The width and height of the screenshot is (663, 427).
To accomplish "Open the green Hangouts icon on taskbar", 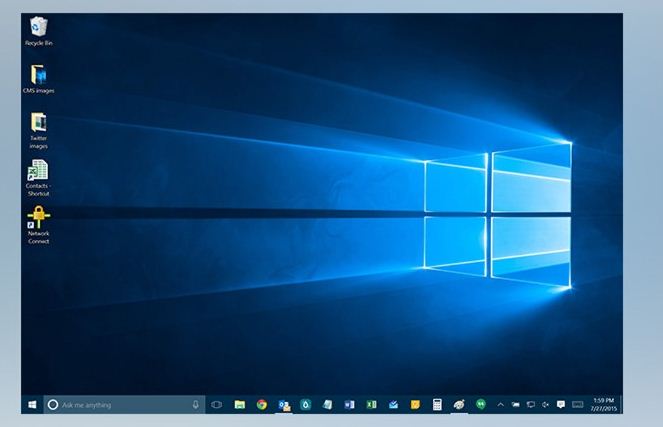I will (481, 404).
